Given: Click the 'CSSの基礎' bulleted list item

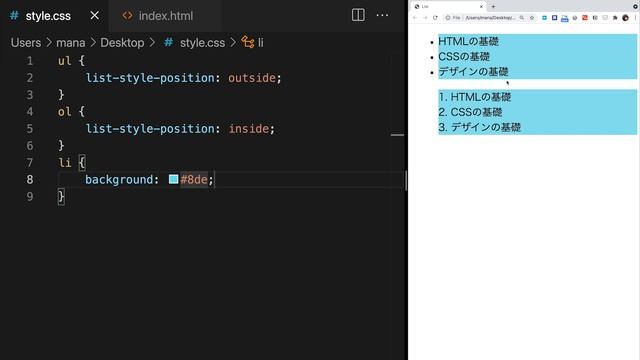Looking at the screenshot, I should pos(464,56).
